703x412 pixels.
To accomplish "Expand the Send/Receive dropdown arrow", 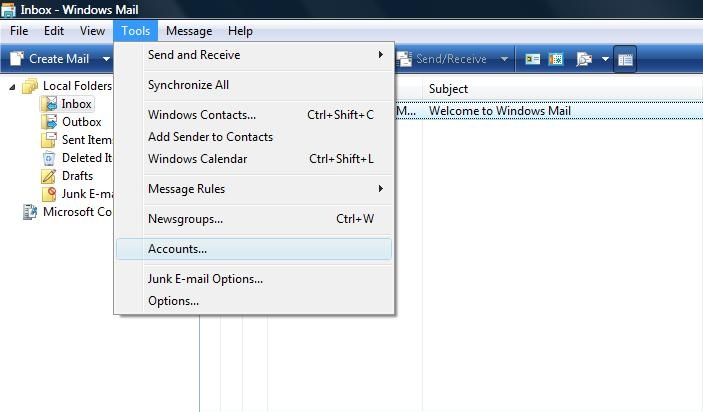I will tap(504, 59).
